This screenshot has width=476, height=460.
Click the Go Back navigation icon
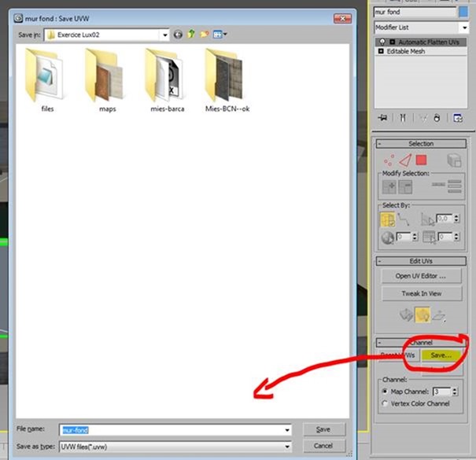[x=178, y=35]
